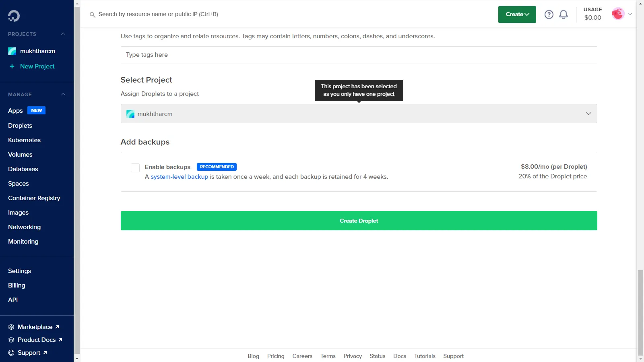644x362 pixels.
Task: Open the help question mark icon
Action: pyautogui.click(x=549, y=14)
